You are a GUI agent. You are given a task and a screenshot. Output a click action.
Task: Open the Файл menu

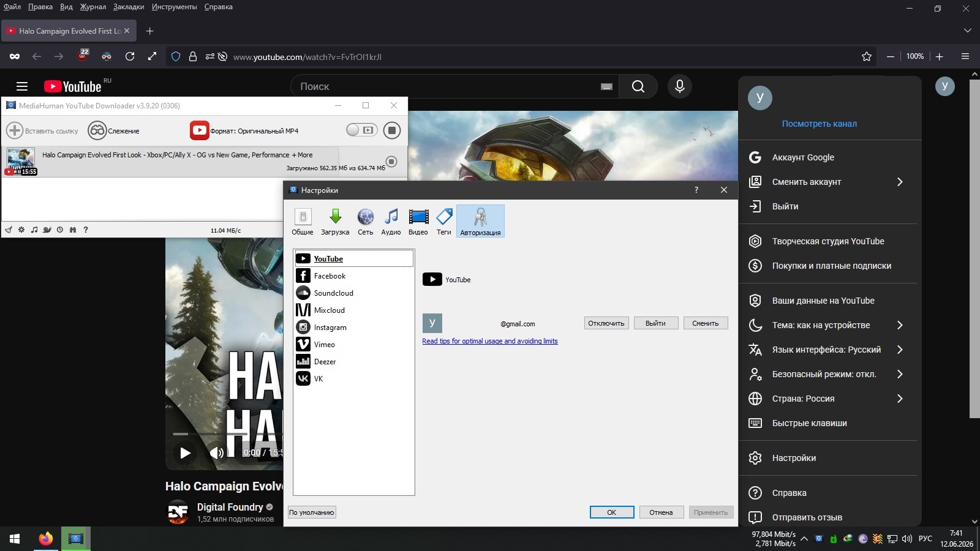coord(12,7)
